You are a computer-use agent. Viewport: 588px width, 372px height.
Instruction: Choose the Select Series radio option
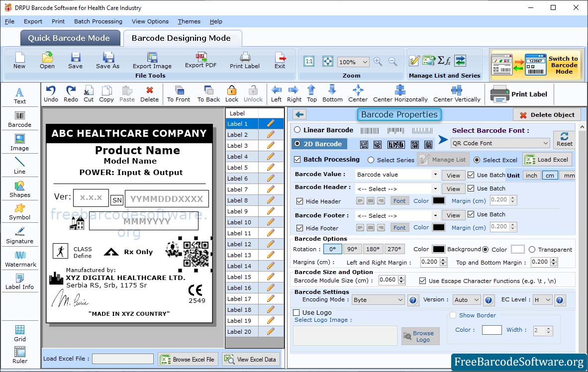[x=371, y=160]
